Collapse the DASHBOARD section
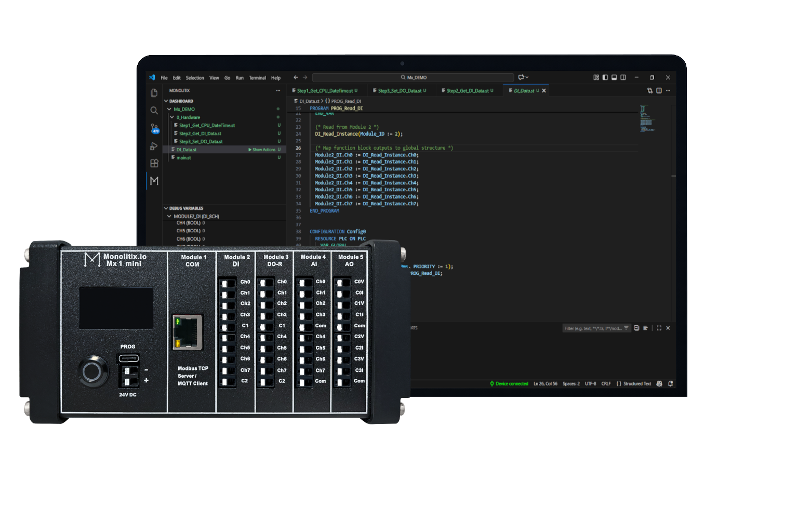 point(166,101)
